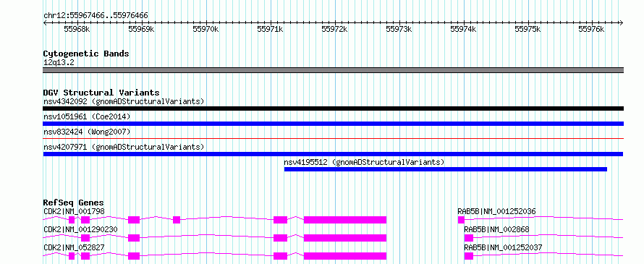Click the 55971k ruler tick label

270,29
